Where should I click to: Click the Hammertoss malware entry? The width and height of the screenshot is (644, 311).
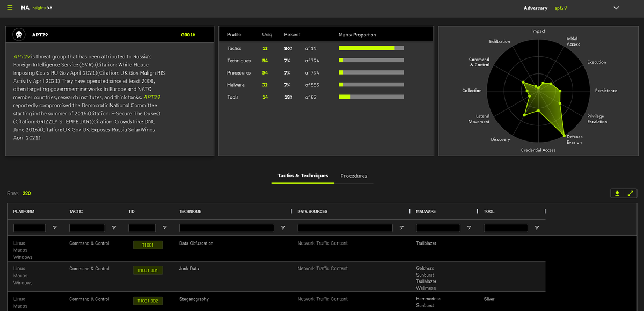[x=429, y=299]
